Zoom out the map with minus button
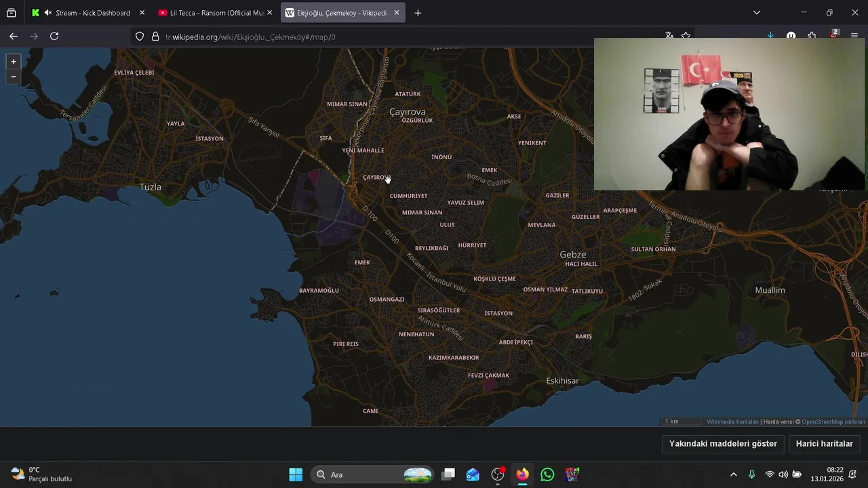Image resolution: width=868 pixels, height=488 pixels. [x=13, y=77]
